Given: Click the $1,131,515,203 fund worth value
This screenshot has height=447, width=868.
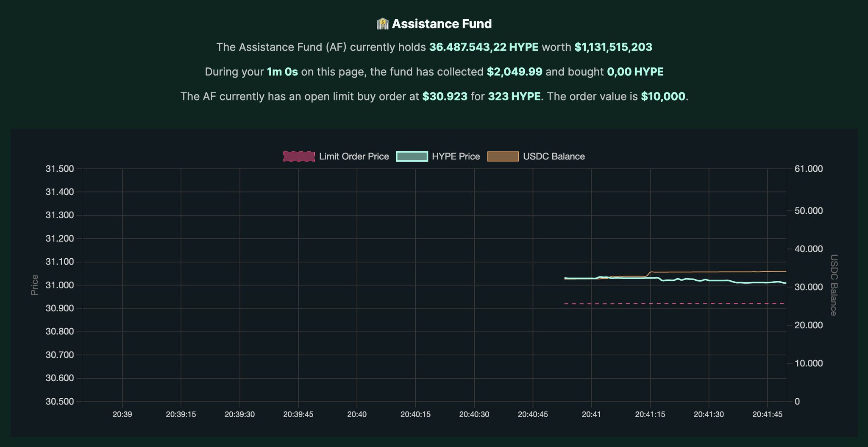Looking at the screenshot, I should (x=613, y=47).
